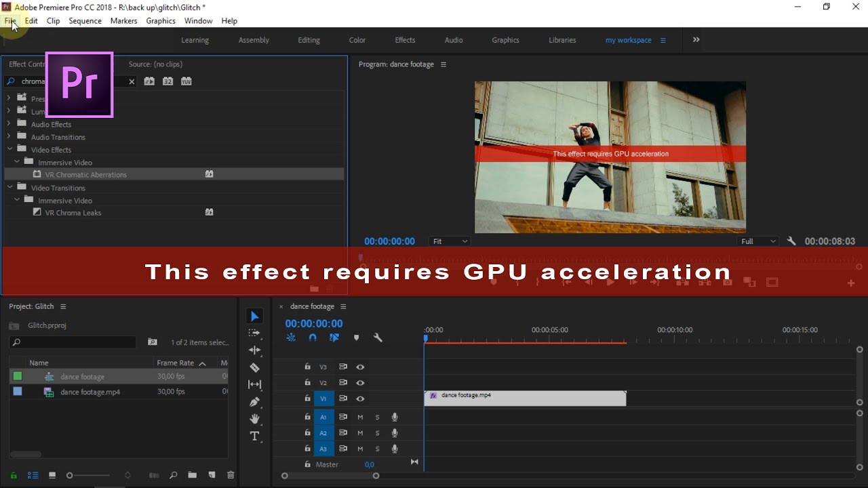Image resolution: width=868 pixels, height=488 pixels.
Task: Expand the Audio Effects folder
Action: point(9,124)
